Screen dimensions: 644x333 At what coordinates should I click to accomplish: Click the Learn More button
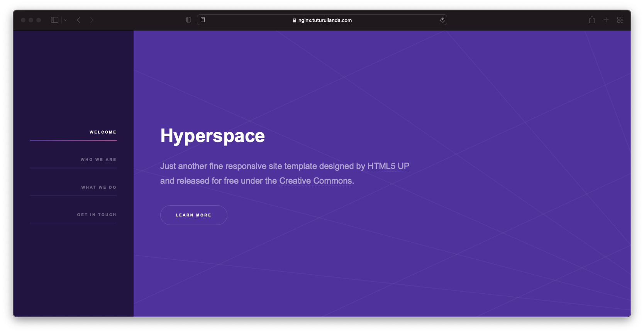[194, 215]
